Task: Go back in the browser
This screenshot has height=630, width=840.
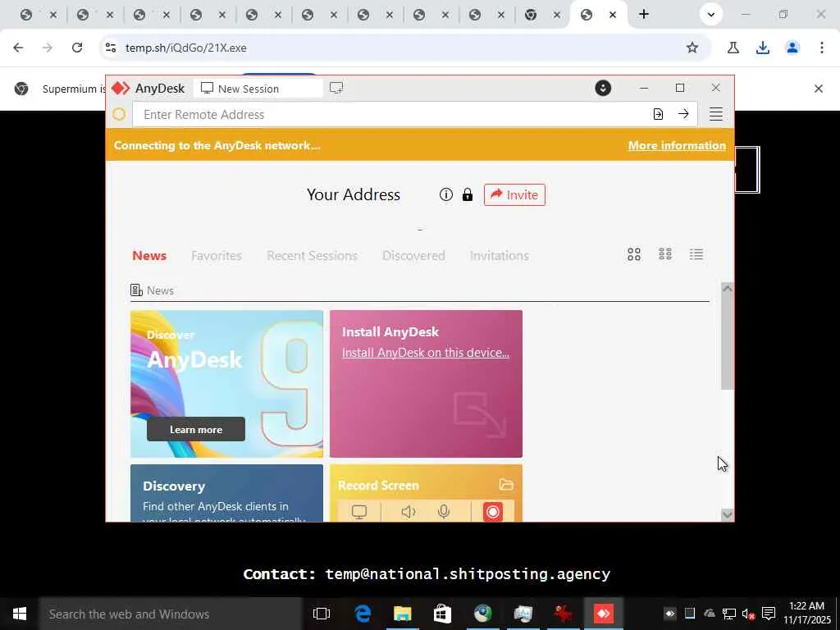Action: point(18,48)
